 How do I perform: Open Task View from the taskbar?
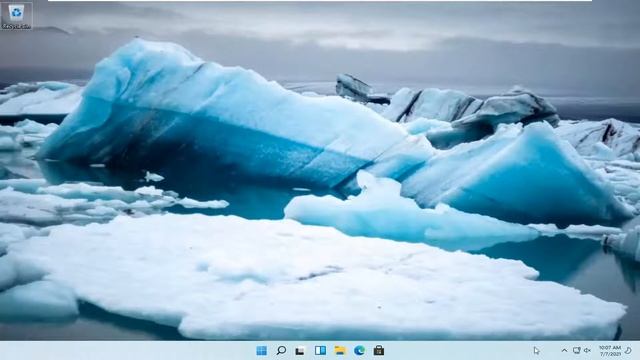point(300,351)
